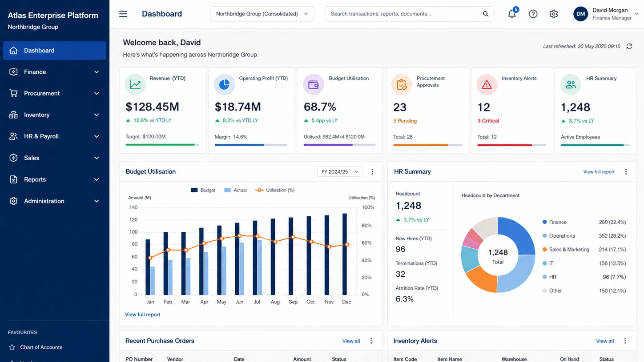
Task: Click the refresh icon beside Last refreshed
Action: coord(629,46)
